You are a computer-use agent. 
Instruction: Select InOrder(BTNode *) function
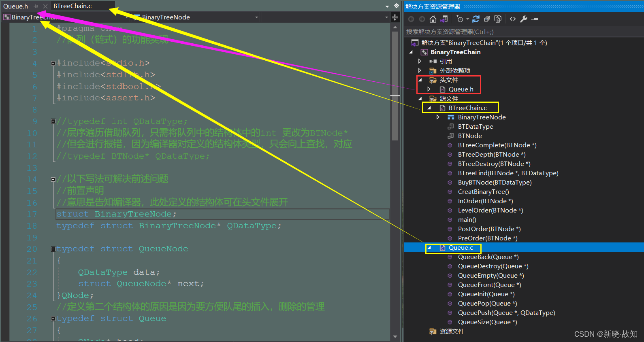(x=485, y=201)
